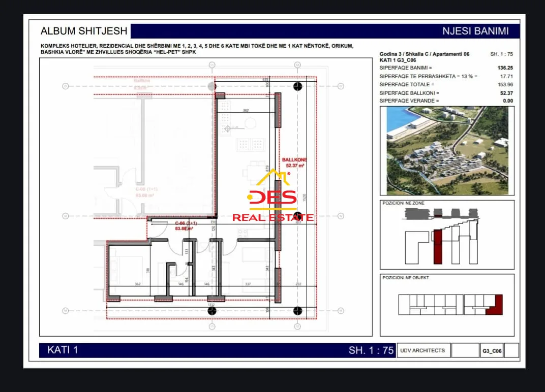Select the living area value "136.25"

point(505,68)
